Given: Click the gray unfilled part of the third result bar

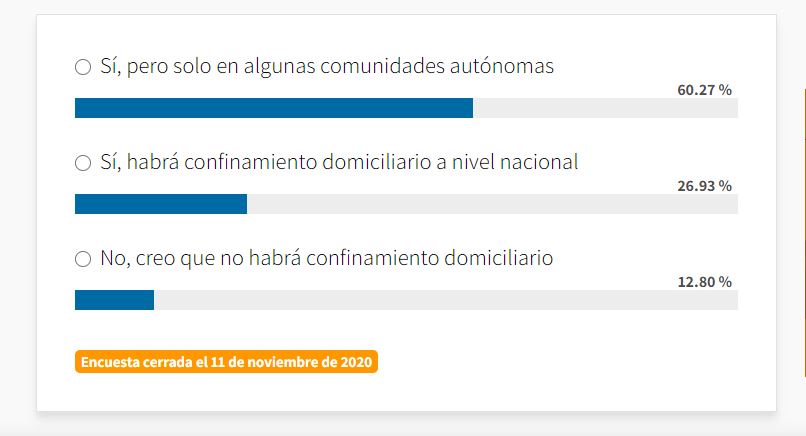Looking at the screenshot, I should (x=445, y=300).
